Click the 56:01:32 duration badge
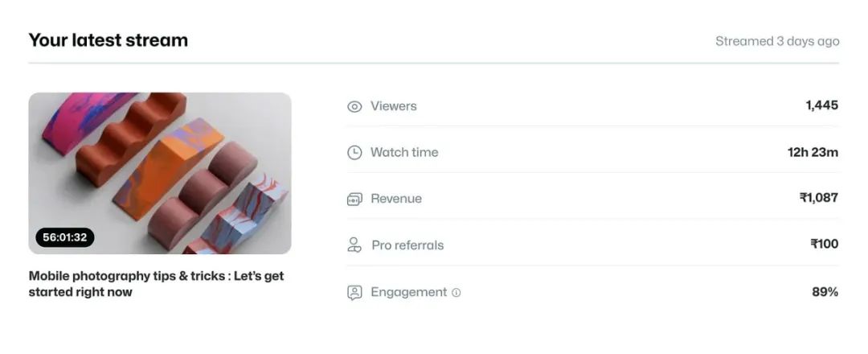This screenshot has width=868, height=354. (x=65, y=237)
